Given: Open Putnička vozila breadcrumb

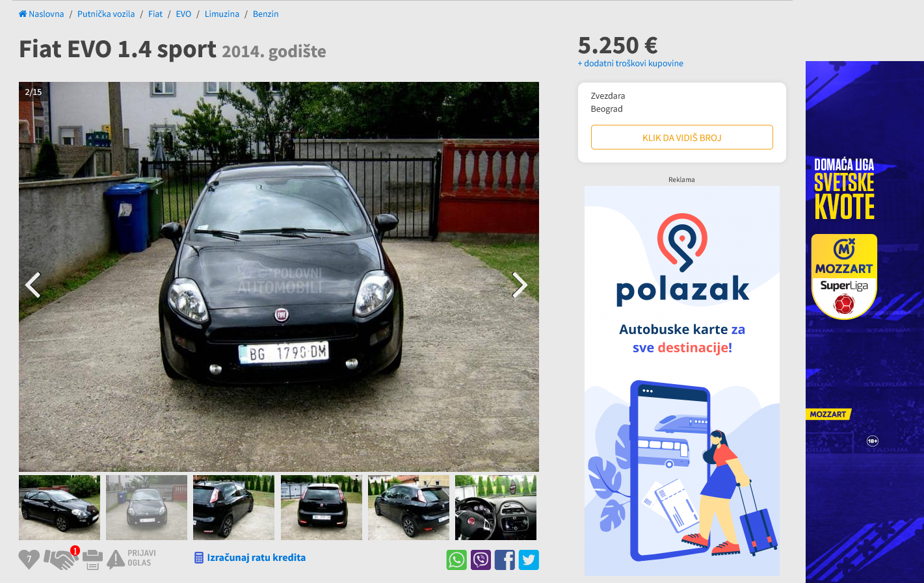Looking at the screenshot, I should [x=106, y=14].
